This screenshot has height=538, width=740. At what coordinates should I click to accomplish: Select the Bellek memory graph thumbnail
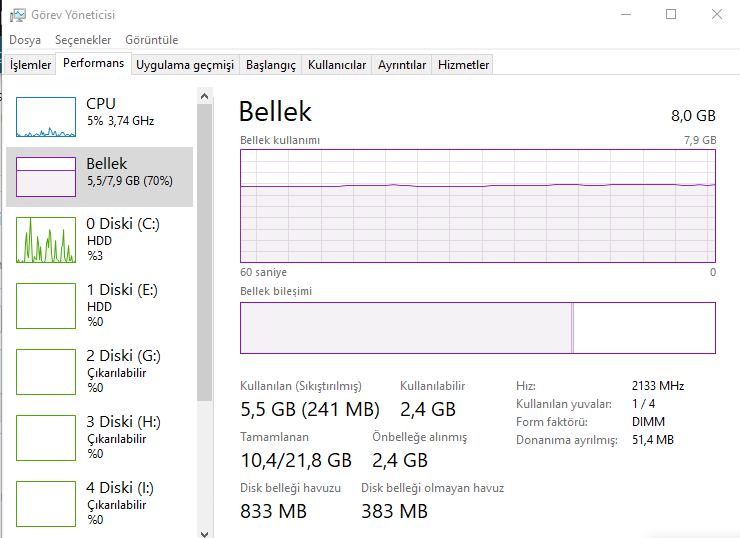coord(46,177)
